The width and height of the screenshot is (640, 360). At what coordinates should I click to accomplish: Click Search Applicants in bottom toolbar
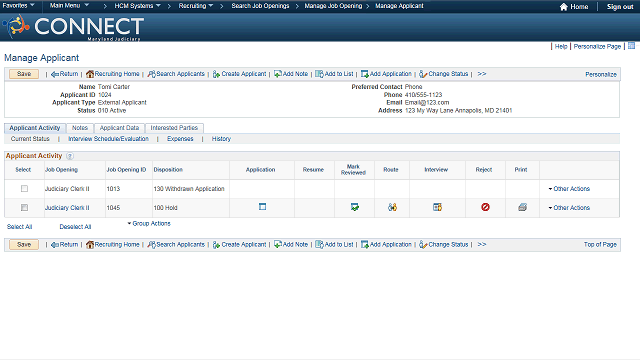176,244
